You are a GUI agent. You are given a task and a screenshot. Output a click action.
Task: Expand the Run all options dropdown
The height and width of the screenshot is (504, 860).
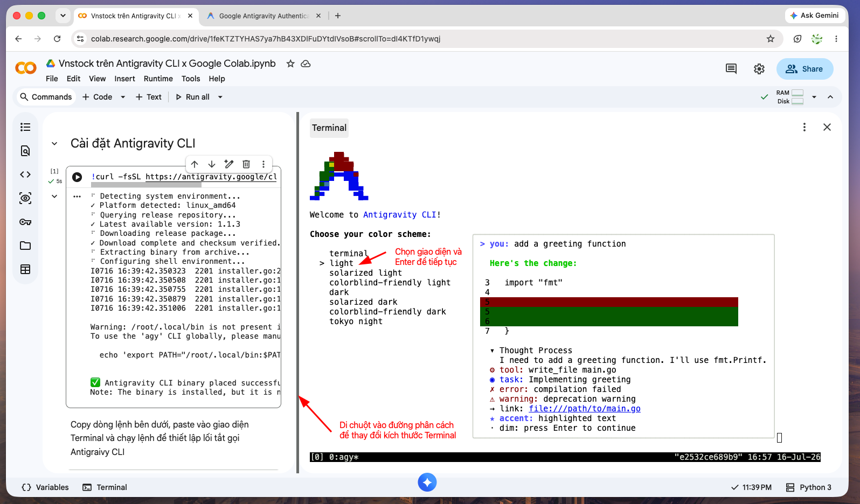[x=220, y=97]
